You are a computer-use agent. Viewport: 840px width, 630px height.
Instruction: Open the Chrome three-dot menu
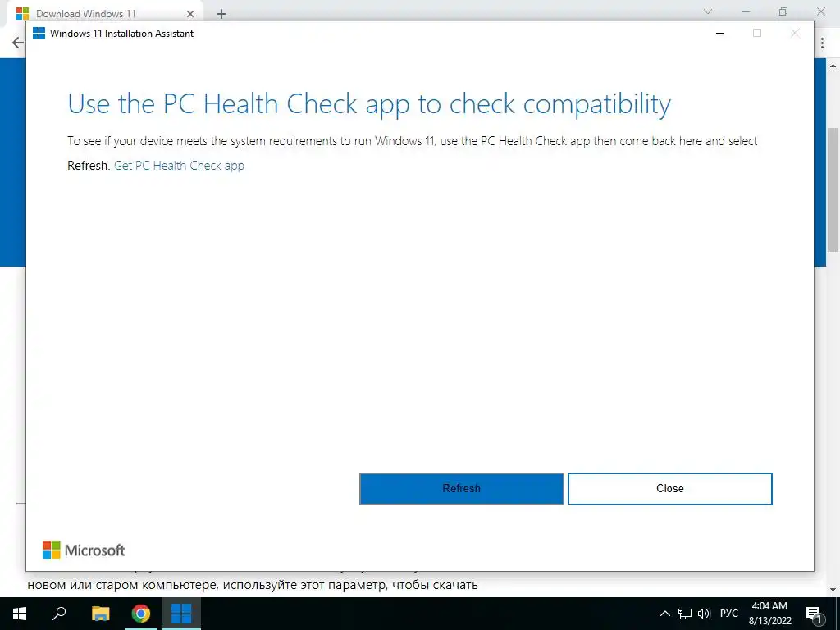(x=822, y=43)
